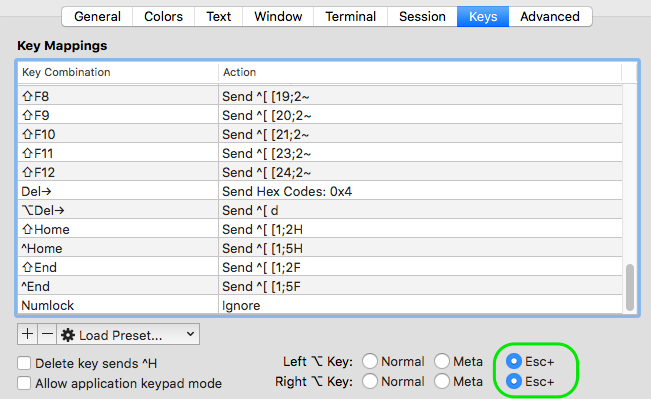651x399 pixels.
Task: Set Right Option key to Meta
Action: click(442, 381)
